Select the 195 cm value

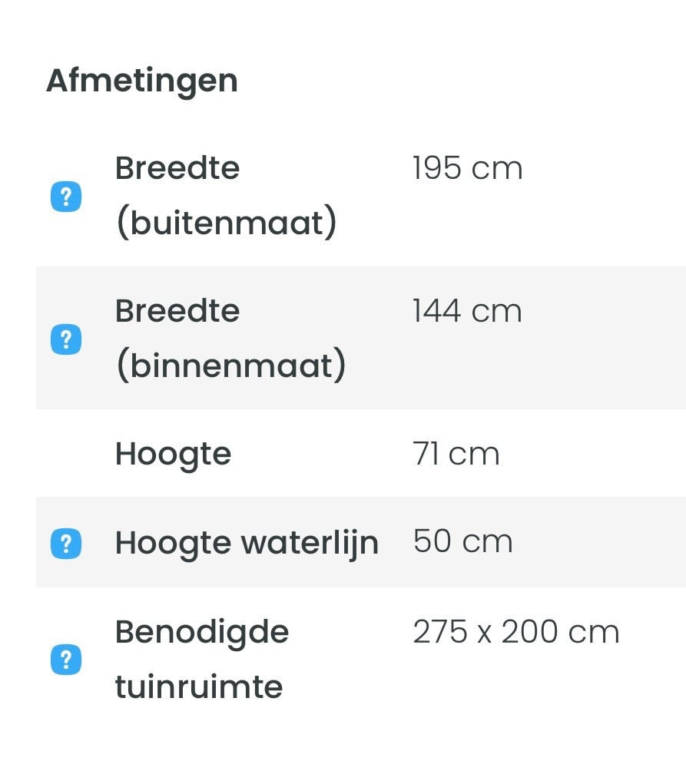pyautogui.click(x=467, y=168)
